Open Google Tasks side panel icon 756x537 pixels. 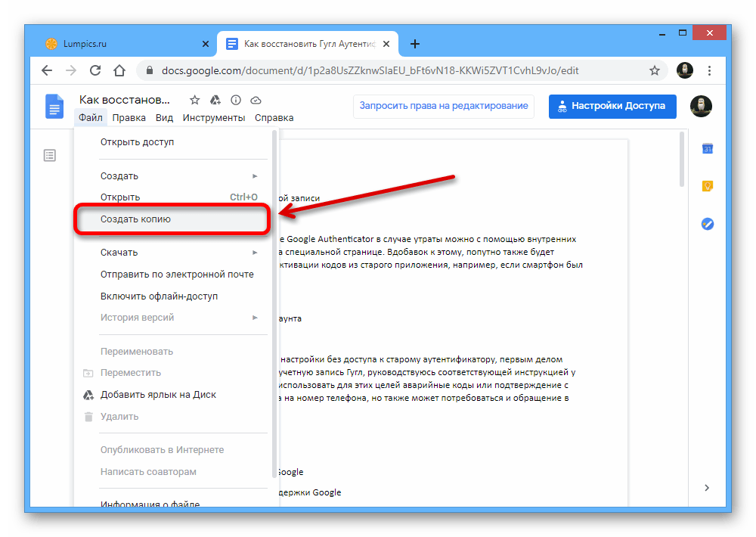coord(708,224)
